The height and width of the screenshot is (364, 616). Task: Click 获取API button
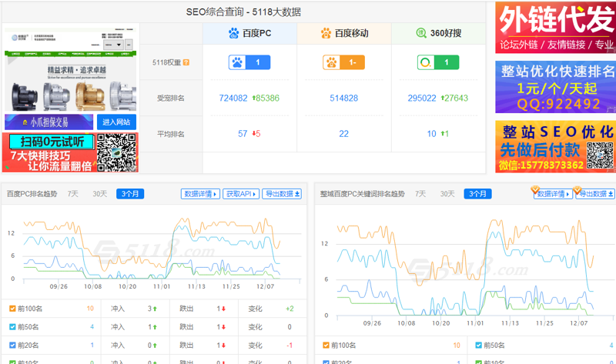click(x=241, y=194)
